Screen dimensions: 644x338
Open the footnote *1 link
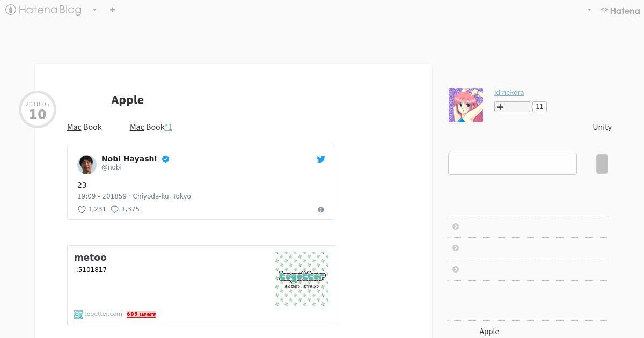coord(169,127)
